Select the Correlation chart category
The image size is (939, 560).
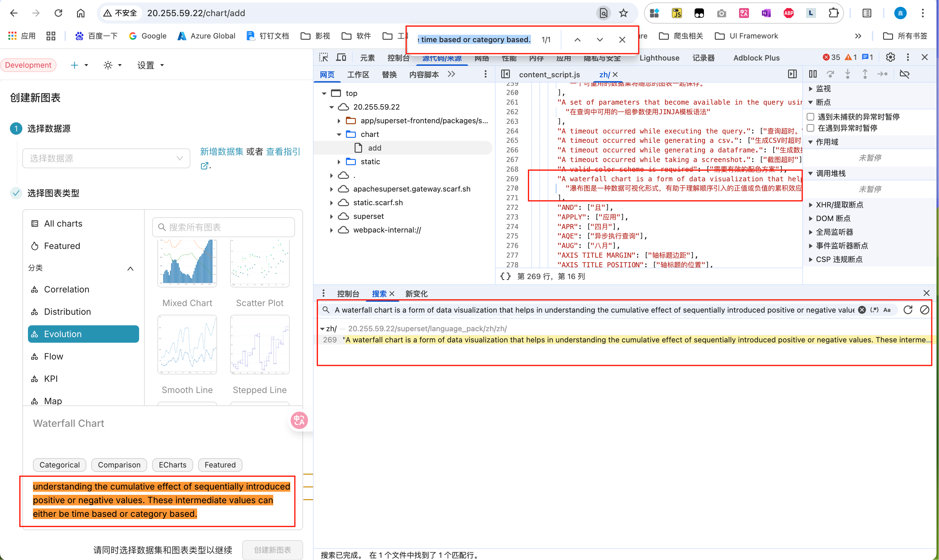(83, 289)
